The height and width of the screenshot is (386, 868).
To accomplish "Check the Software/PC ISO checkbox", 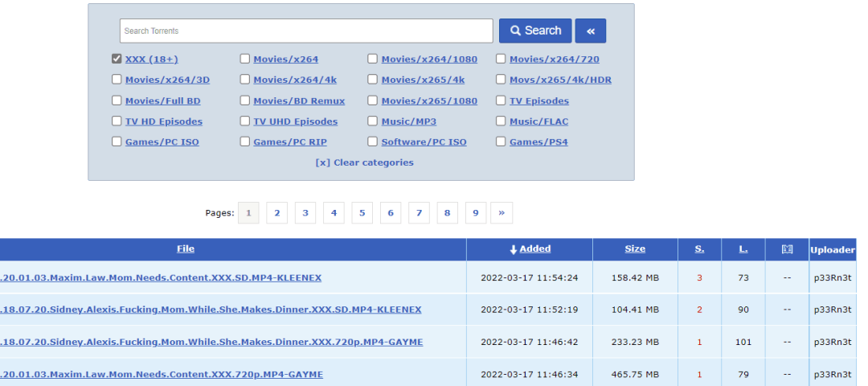I will point(373,142).
